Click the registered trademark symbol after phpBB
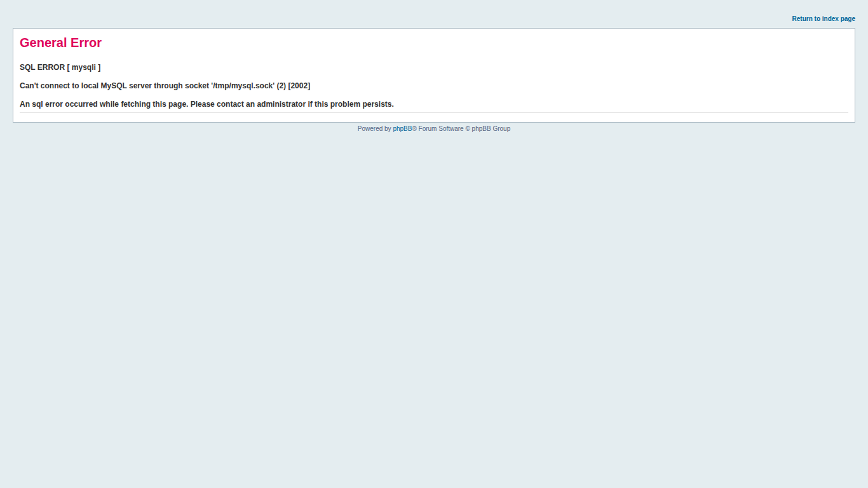The image size is (868, 488). (414, 128)
